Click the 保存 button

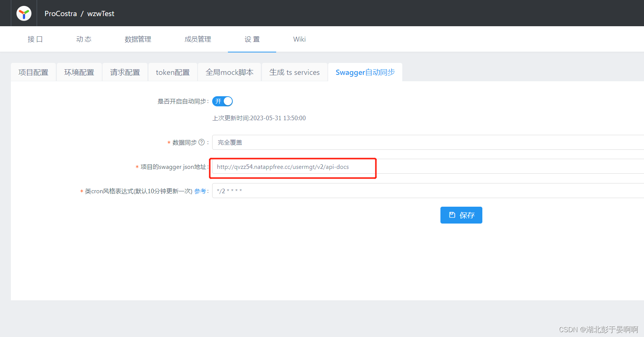coord(461,215)
